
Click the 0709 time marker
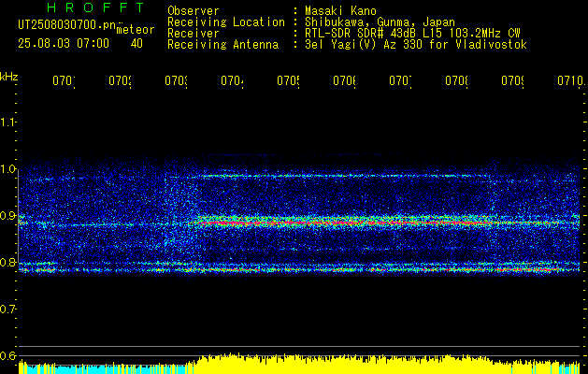coord(512,81)
